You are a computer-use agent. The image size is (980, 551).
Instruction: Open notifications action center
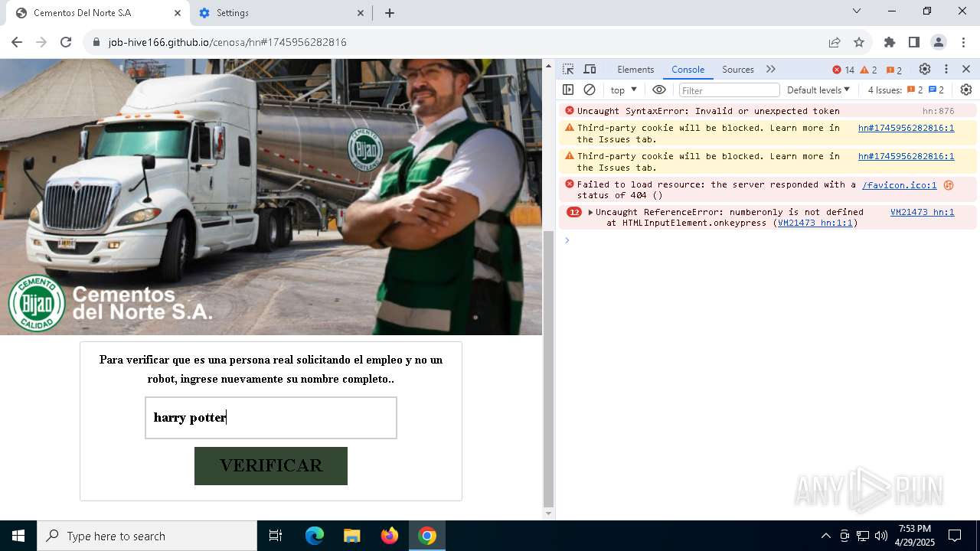955,536
